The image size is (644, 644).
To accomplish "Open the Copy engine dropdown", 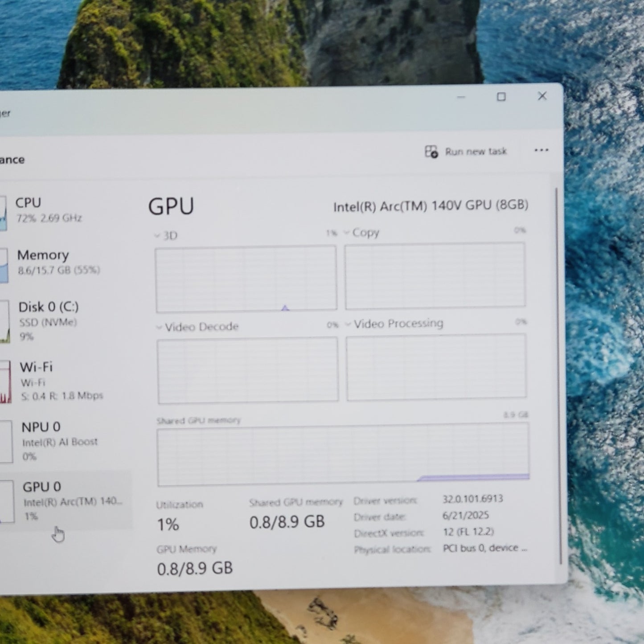I will [347, 233].
